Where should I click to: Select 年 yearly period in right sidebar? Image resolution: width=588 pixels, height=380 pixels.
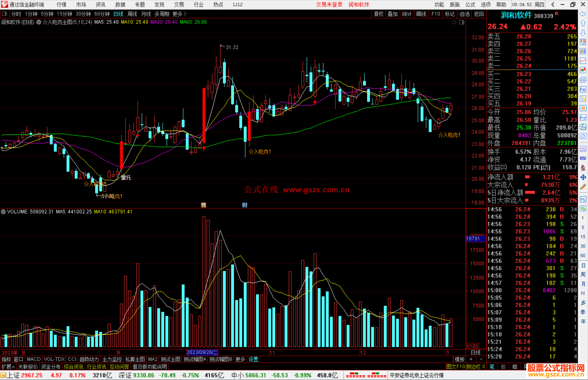click(583, 321)
